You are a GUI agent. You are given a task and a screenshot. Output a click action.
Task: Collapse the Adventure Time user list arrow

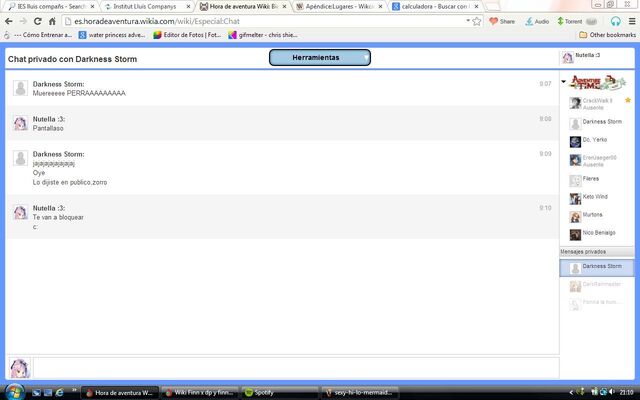tap(564, 82)
